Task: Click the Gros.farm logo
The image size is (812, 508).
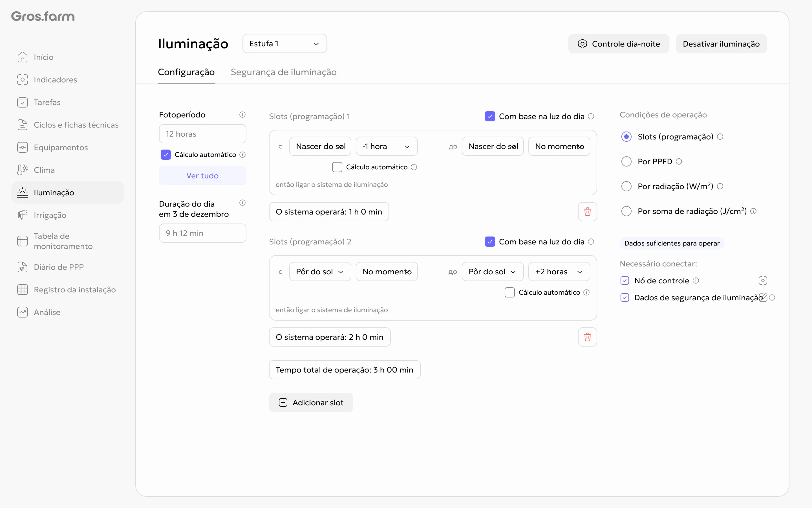Action: [x=43, y=16]
